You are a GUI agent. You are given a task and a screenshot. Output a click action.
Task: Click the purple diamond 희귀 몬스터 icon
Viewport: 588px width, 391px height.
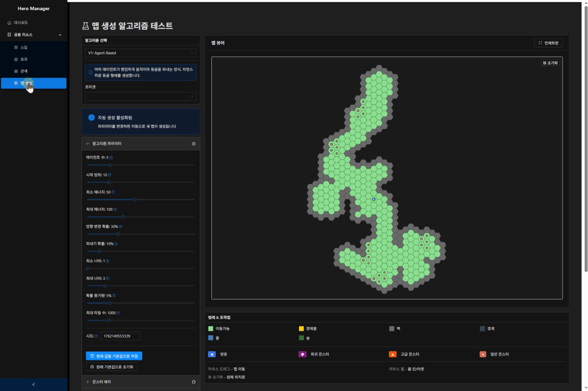click(x=302, y=354)
